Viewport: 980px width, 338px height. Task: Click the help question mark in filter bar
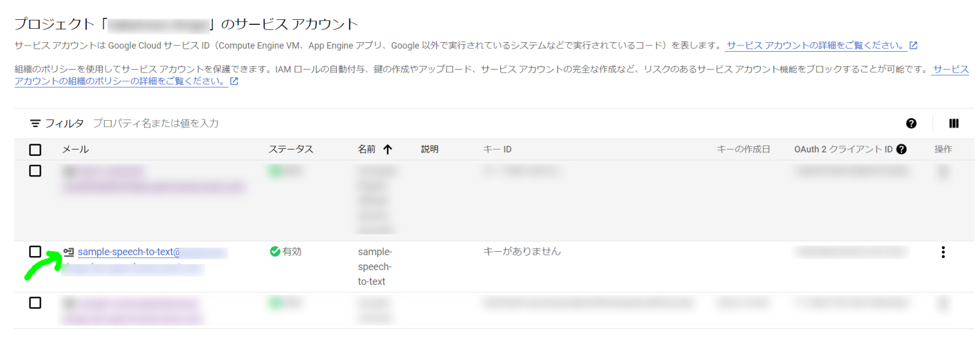(x=911, y=123)
